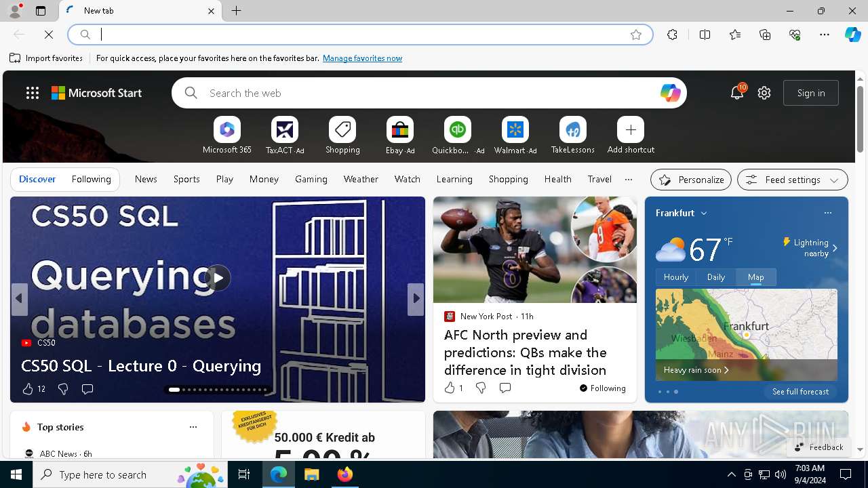Open Copilot sidebar in Edge
The width and height of the screenshot is (868, 488).
tap(853, 35)
